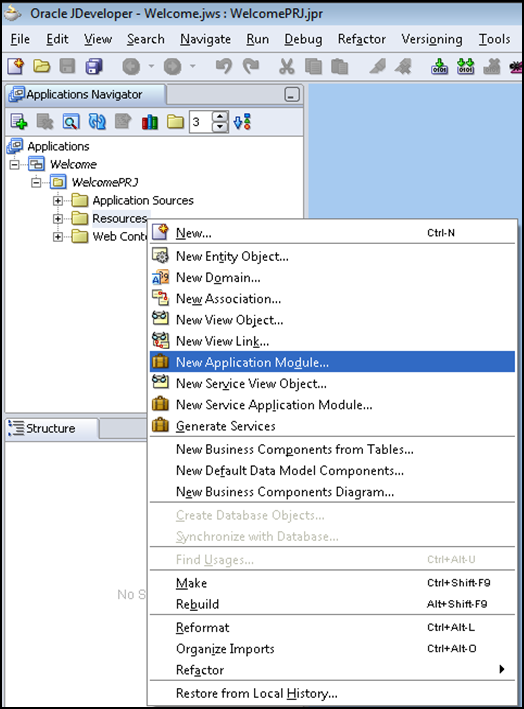Choose New View Object... menu item
The image size is (524, 709).
[x=332, y=320]
